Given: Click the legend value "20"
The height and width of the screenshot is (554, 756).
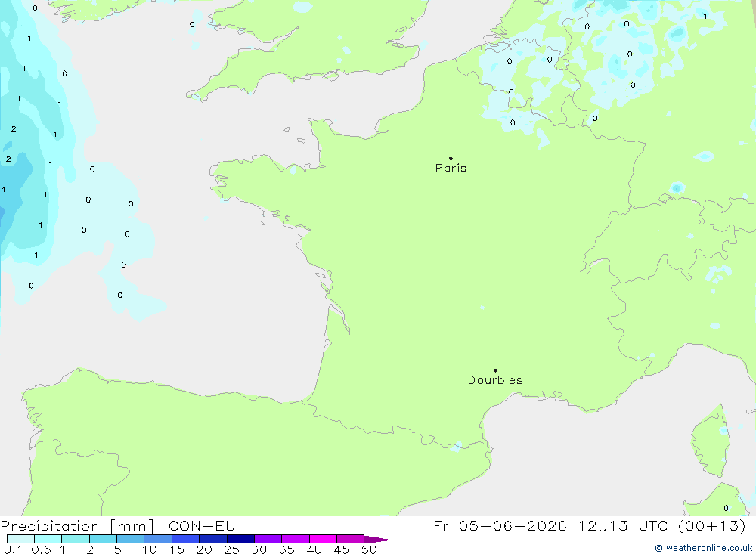Looking at the screenshot, I should click(x=204, y=549).
